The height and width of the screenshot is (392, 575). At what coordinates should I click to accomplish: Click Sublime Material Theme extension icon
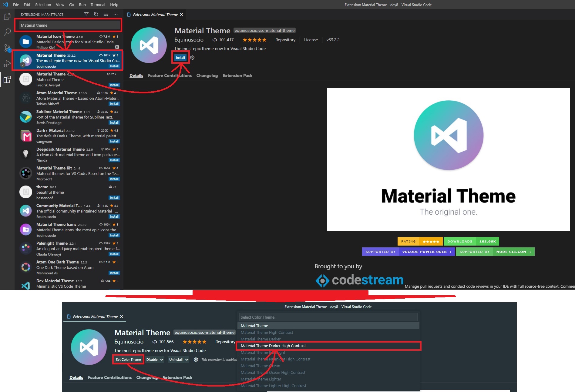pyautogui.click(x=26, y=117)
